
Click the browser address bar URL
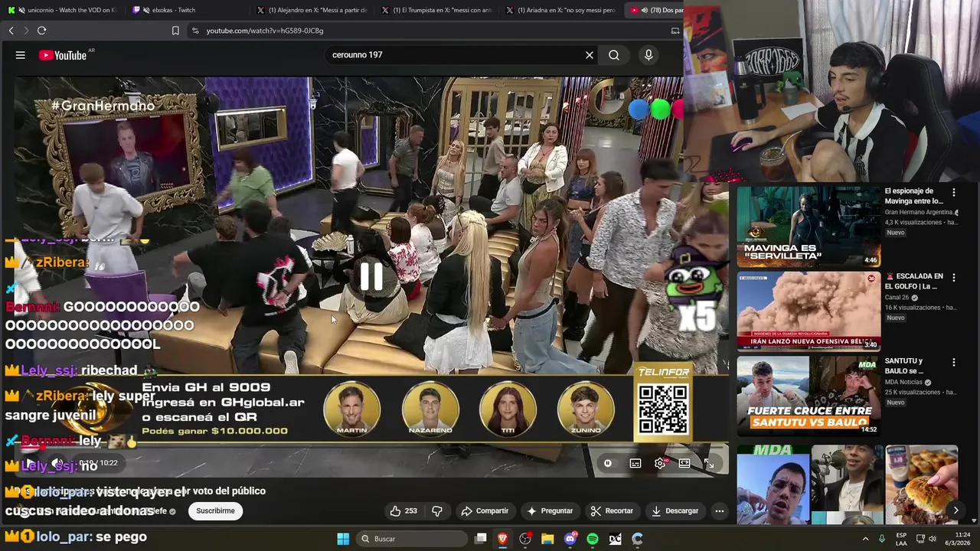[264, 31]
